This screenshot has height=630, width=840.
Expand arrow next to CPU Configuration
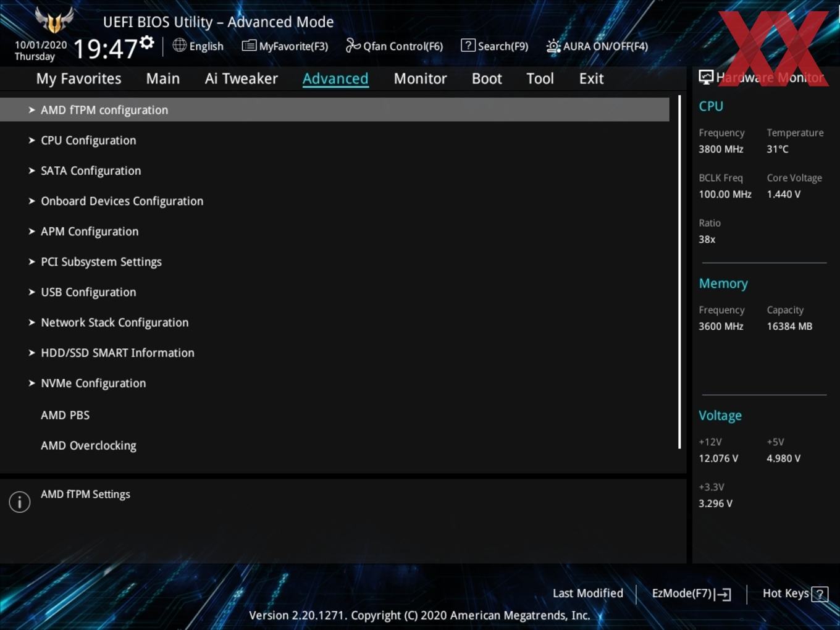31,140
